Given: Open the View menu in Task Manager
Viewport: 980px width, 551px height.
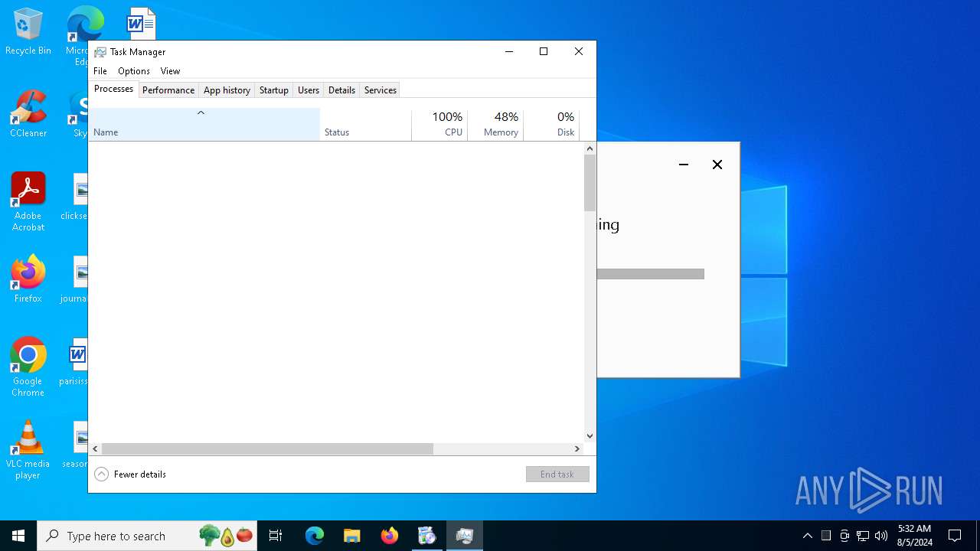Looking at the screenshot, I should [x=170, y=71].
